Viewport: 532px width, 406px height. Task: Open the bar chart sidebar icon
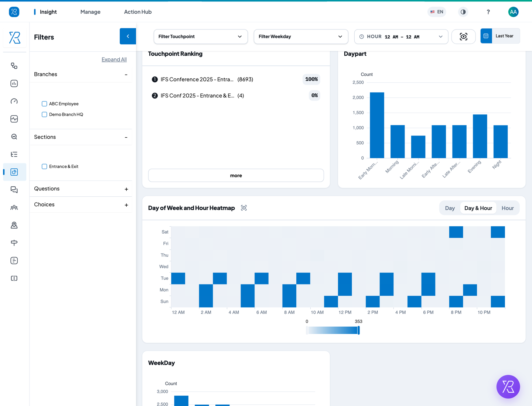click(14, 83)
